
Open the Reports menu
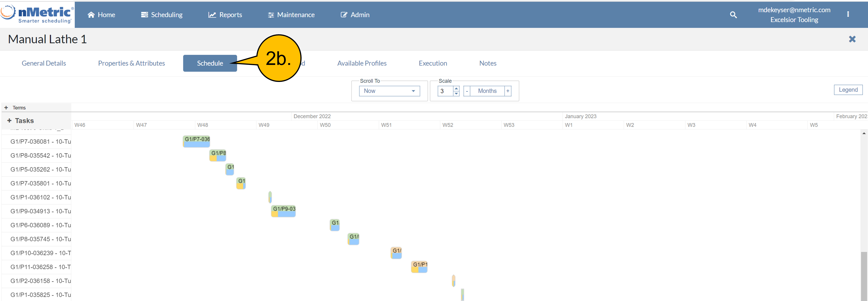pos(225,15)
